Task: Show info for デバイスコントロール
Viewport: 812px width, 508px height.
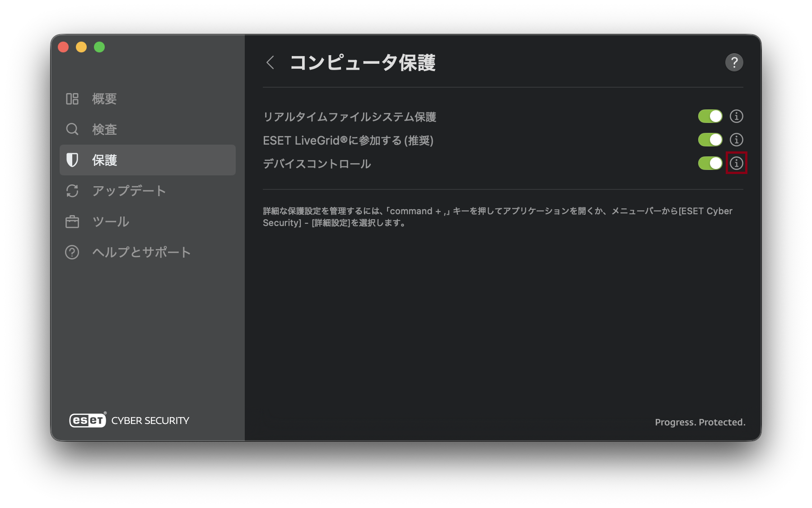Action: click(x=736, y=163)
